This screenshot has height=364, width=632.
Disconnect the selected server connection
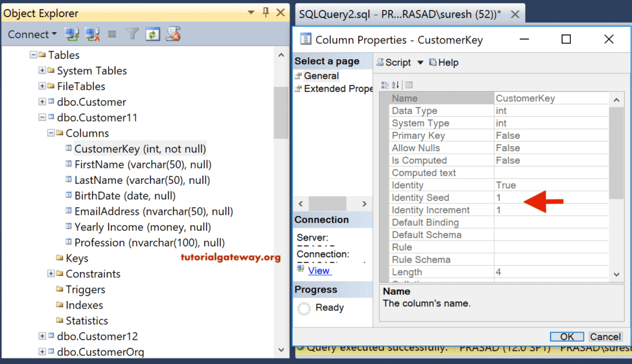coord(91,35)
